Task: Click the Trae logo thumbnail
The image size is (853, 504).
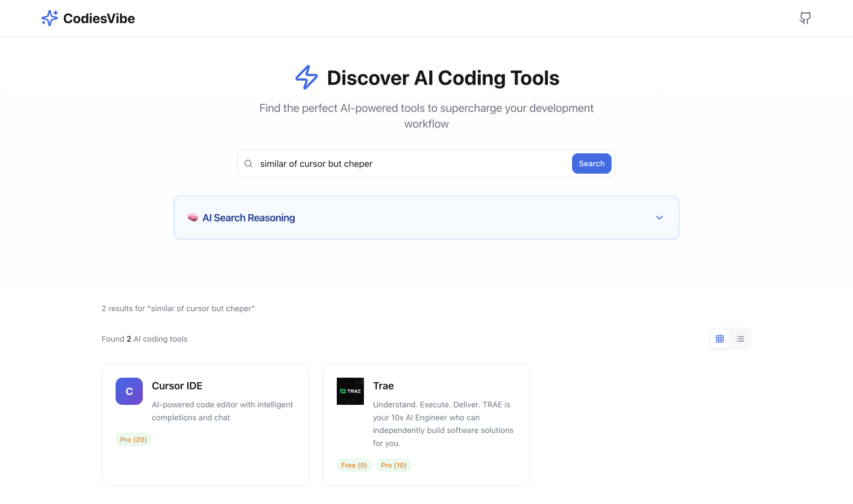Action: (350, 391)
